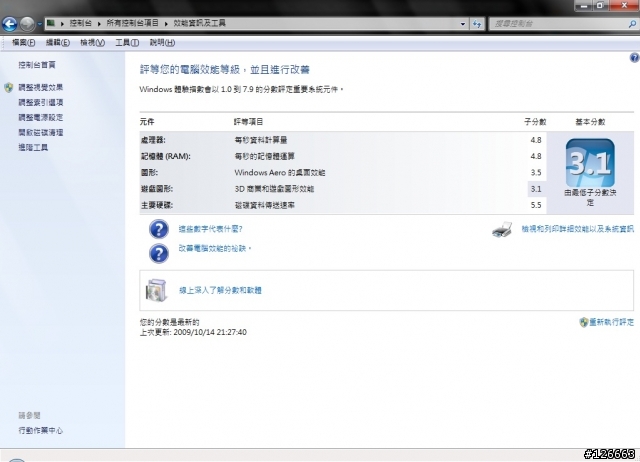This screenshot has width=640, height=462.
Task: Click question icon beside 這些數字代表什麼
Action: (158, 229)
